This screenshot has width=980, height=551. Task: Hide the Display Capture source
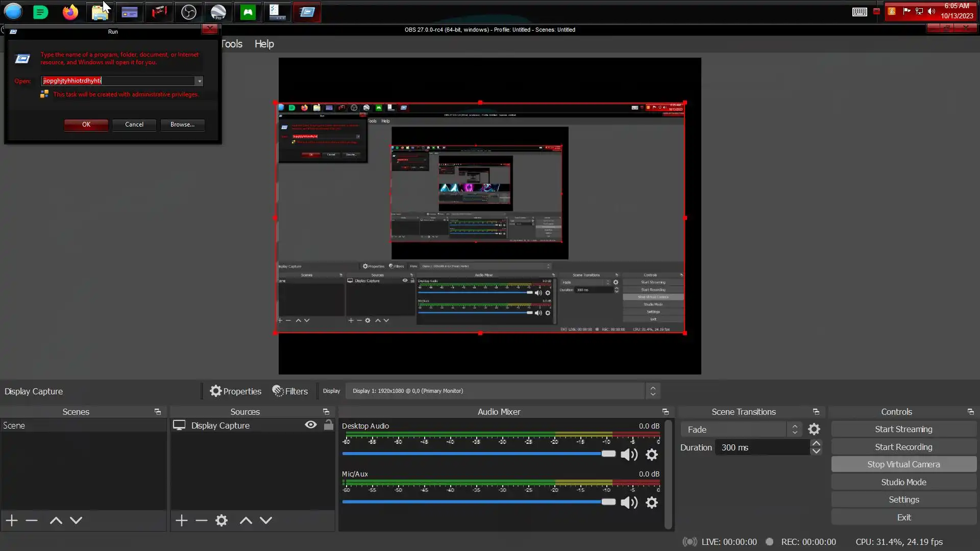(x=310, y=425)
